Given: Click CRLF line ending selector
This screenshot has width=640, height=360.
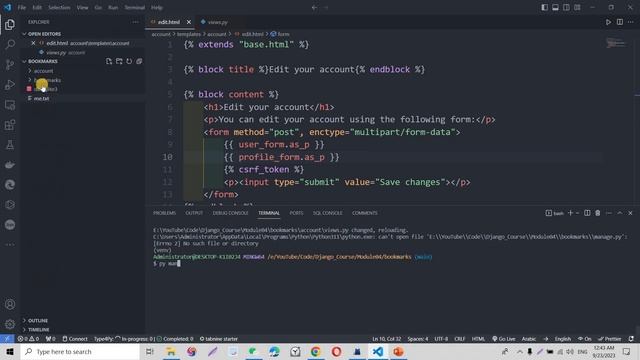Looking at the screenshot, I should (460, 339).
